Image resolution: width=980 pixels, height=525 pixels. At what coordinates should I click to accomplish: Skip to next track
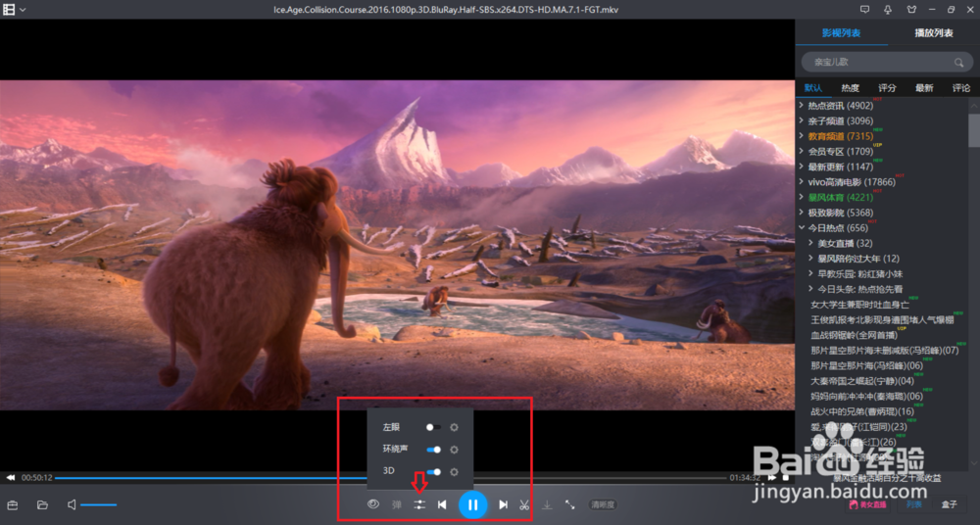click(x=503, y=504)
